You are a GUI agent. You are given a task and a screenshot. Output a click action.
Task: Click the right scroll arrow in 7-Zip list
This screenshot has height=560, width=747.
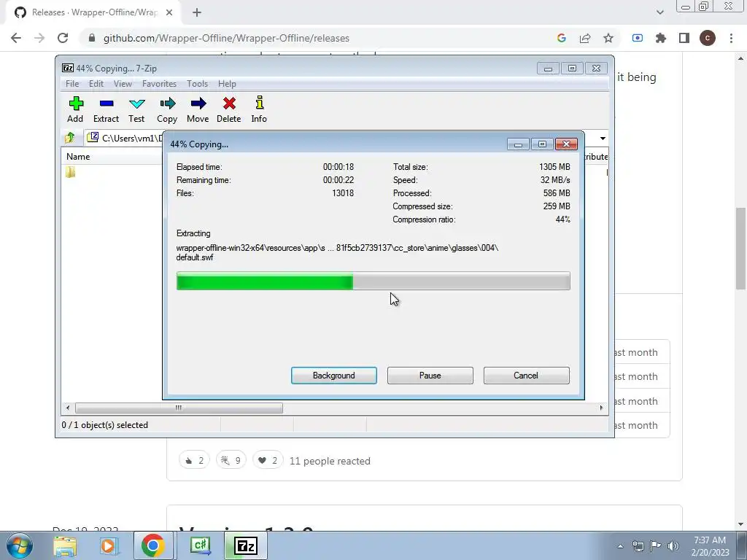601,408
